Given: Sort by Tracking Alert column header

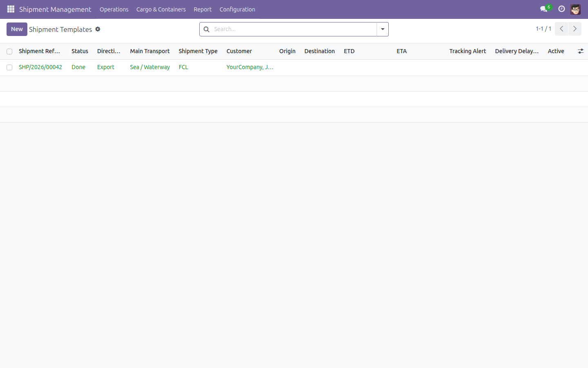Looking at the screenshot, I should click(x=468, y=51).
